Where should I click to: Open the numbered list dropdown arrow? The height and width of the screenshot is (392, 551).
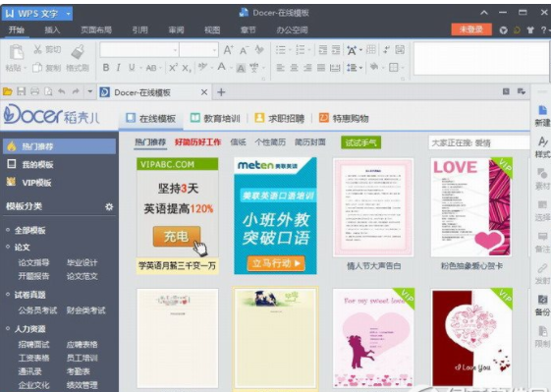pyautogui.click(x=309, y=50)
